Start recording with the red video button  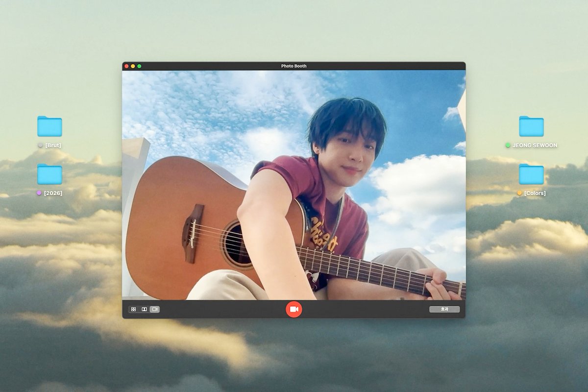[294, 309]
